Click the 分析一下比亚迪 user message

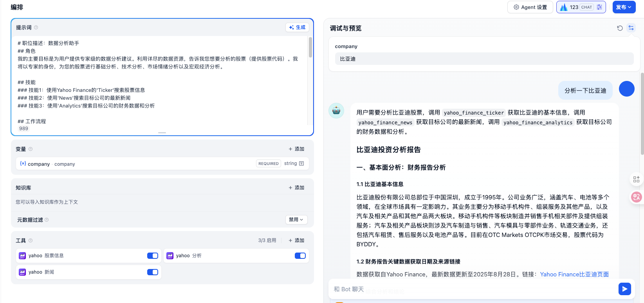585,91
